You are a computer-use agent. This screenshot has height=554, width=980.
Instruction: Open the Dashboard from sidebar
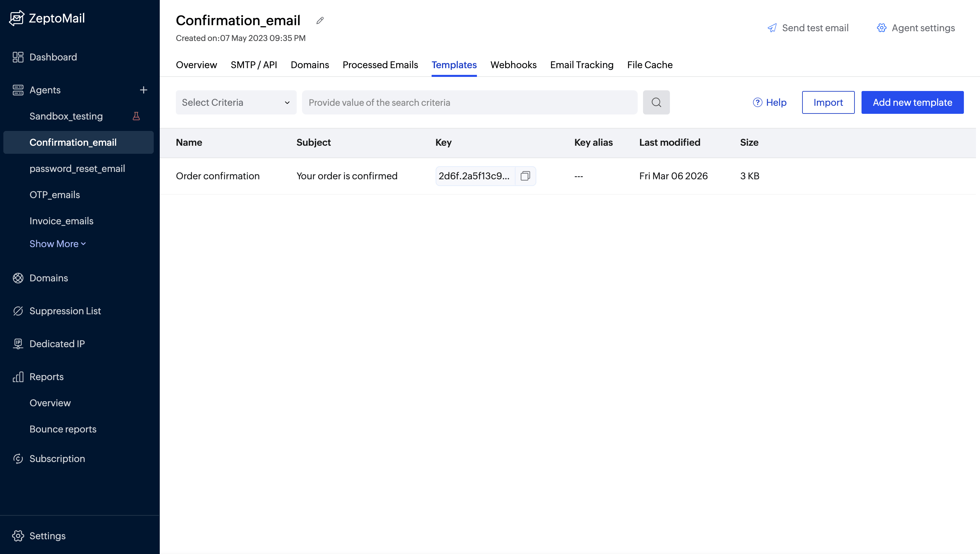click(x=53, y=57)
